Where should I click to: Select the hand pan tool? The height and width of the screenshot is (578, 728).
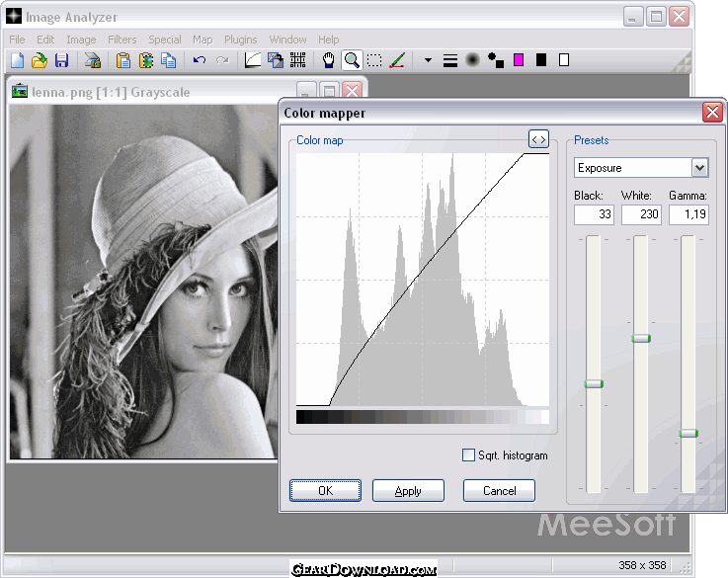(x=329, y=60)
